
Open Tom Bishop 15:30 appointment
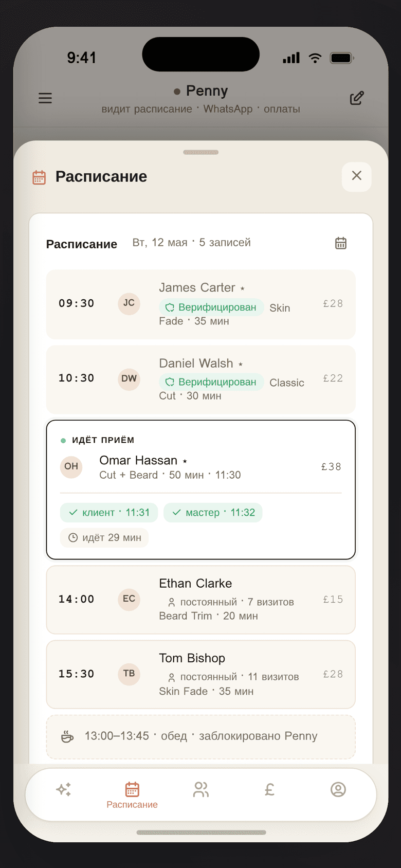coord(201,675)
